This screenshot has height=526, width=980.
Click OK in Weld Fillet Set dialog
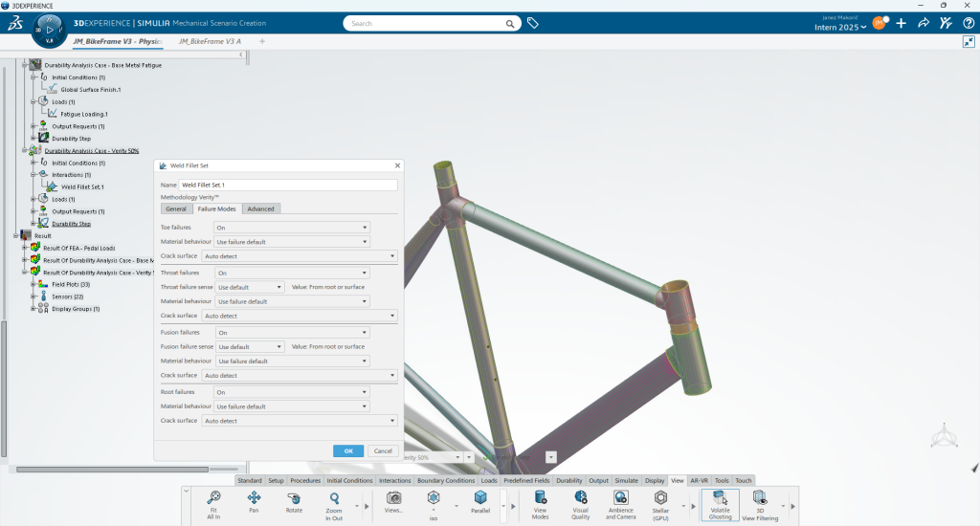[x=348, y=450]
